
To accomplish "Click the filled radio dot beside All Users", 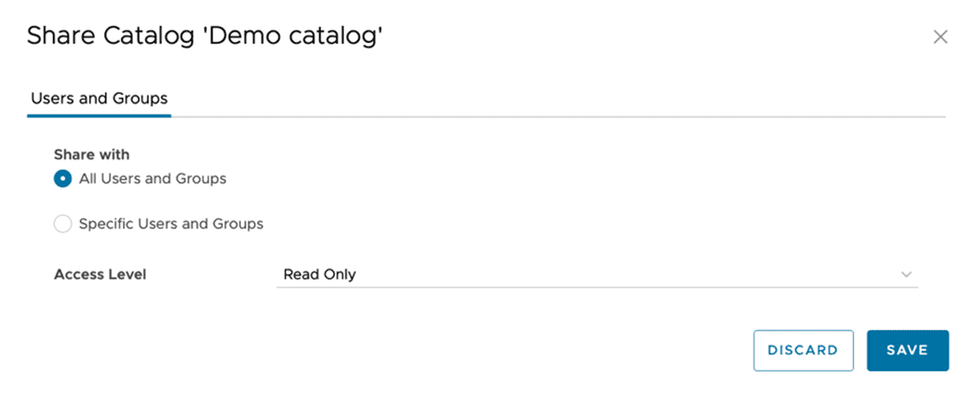I will 63,179.
